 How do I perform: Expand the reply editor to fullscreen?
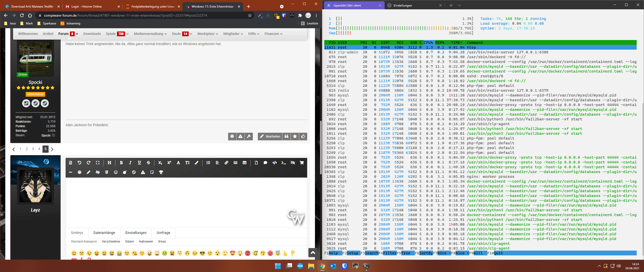(x=98, y=163)
